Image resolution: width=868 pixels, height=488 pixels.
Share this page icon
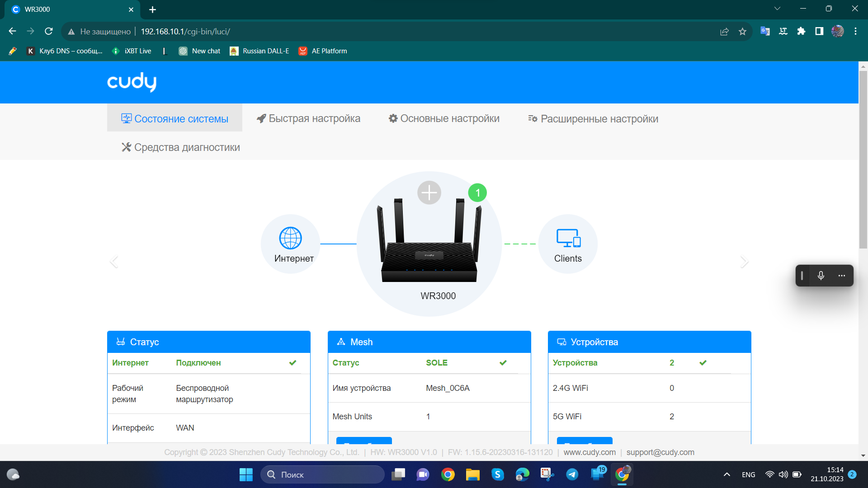pyautogui.click(x=724, y=32)
